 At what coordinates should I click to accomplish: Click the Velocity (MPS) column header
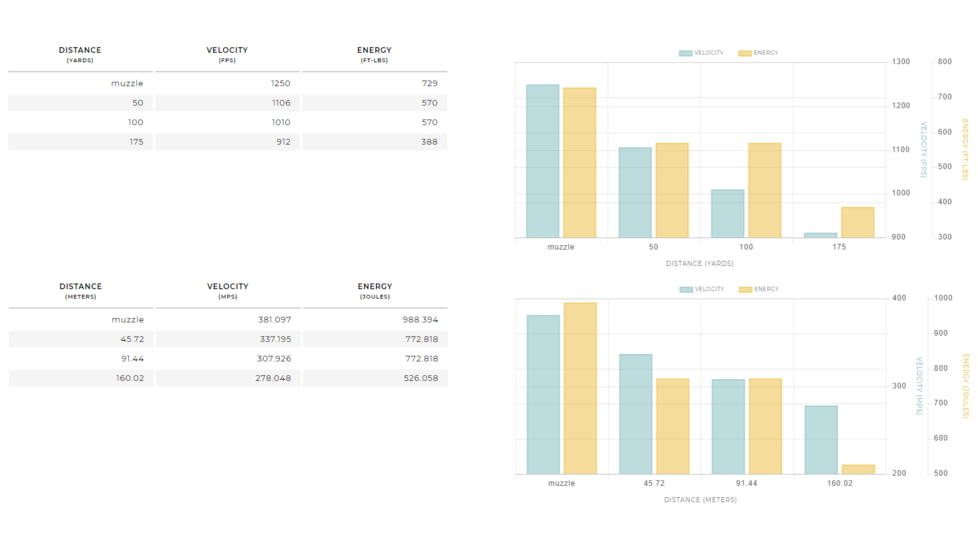pos(227,291)
